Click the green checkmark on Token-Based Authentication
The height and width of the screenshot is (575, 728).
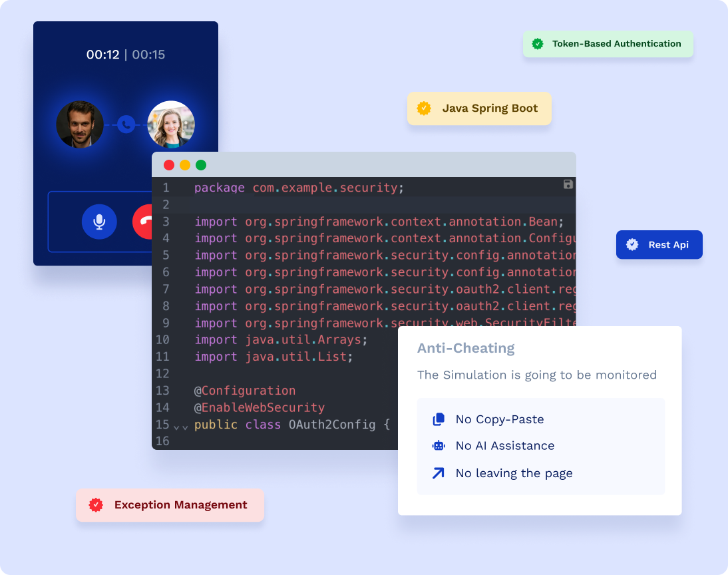click(538, 44)
